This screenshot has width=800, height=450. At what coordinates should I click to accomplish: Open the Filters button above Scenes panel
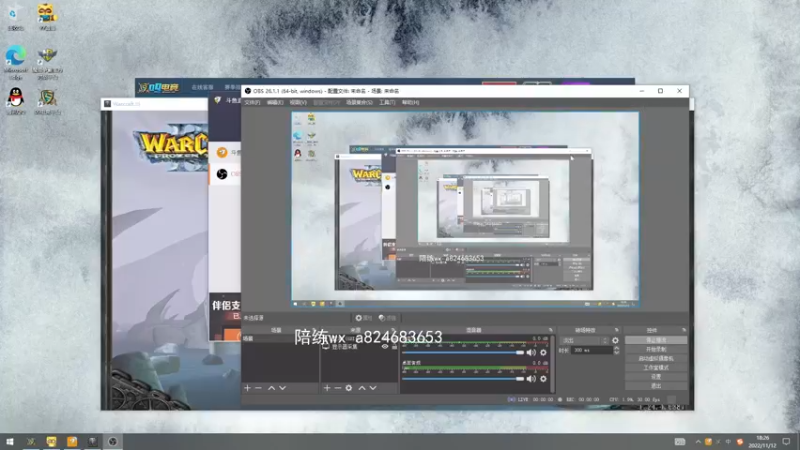click(x=388, y=318)
